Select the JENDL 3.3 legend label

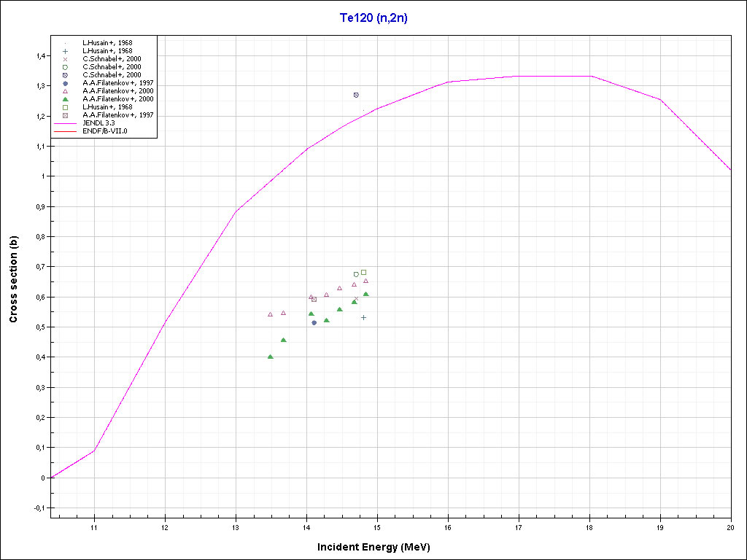coord(98,123)
